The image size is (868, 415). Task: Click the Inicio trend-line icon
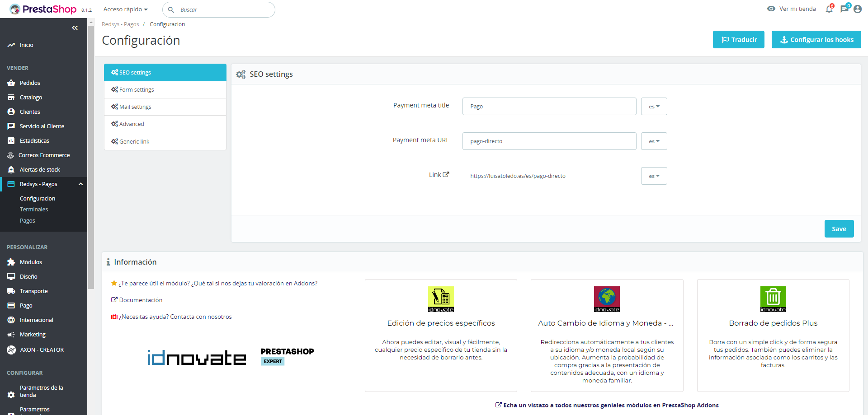pos(11,45)
